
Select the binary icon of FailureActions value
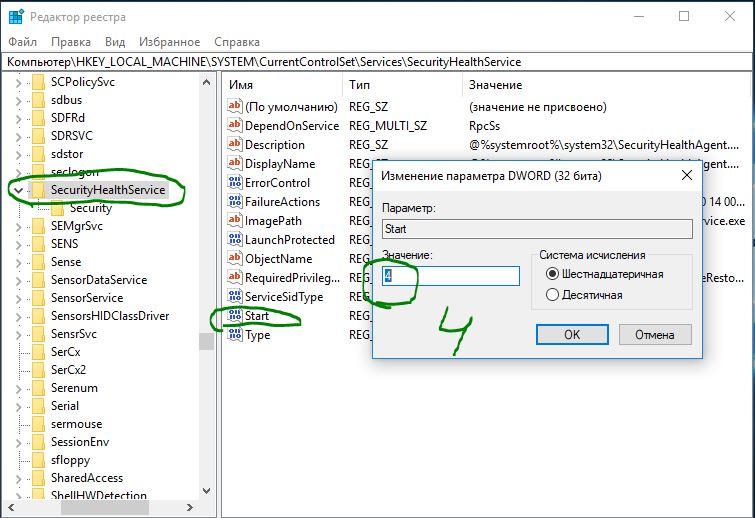[234, 201]
